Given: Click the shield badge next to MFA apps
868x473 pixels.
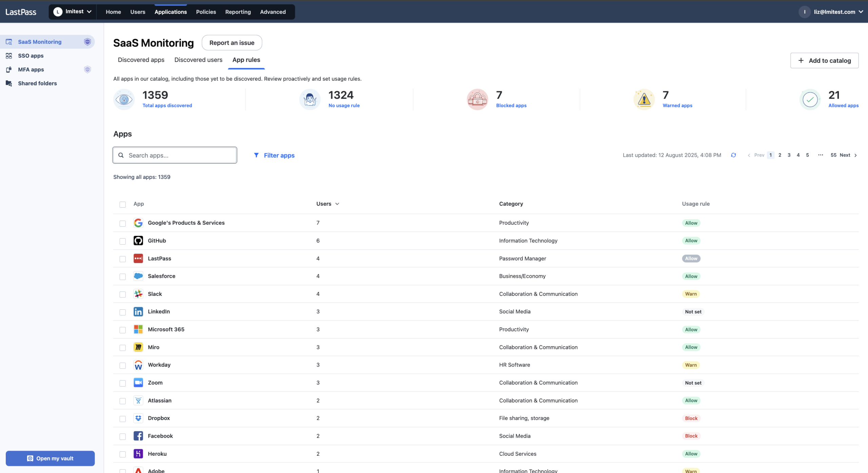Looking at the screenshot, I should tap(87, 69).
